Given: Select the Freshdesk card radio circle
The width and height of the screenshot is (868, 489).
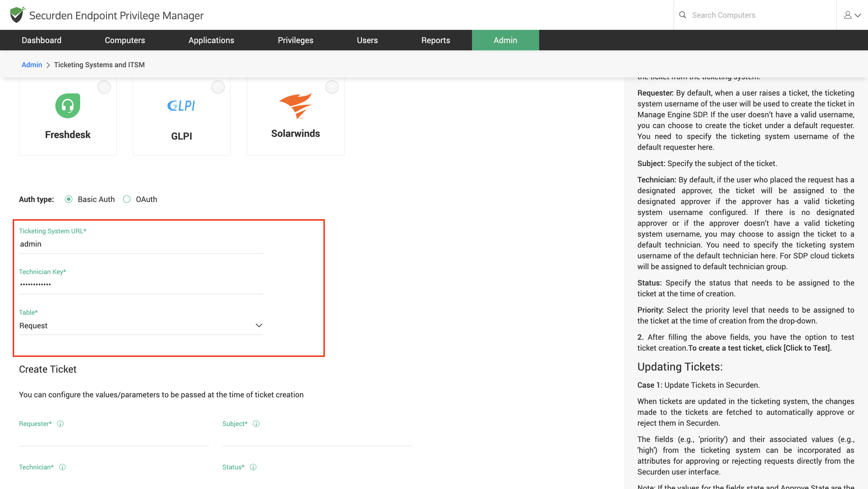Looking at the screenshot, I should pos(104,87).
